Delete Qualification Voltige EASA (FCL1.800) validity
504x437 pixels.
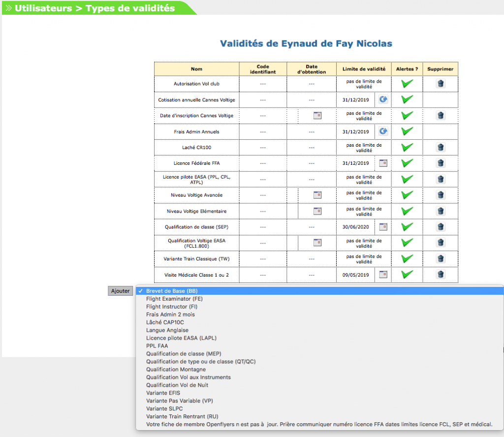441,242
